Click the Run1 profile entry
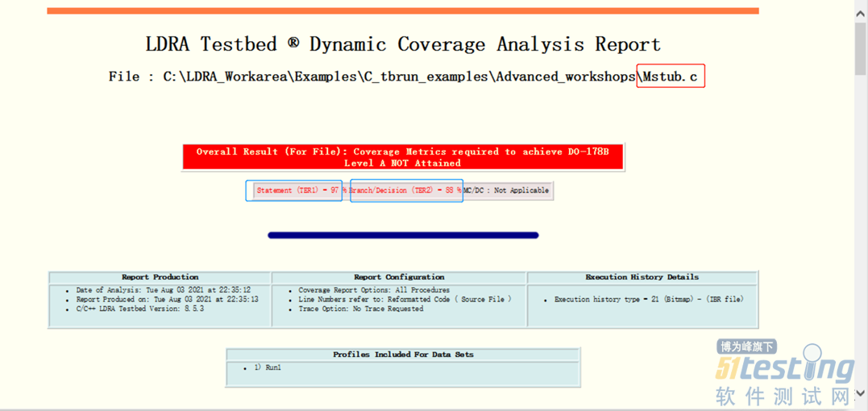 (268, 367)
